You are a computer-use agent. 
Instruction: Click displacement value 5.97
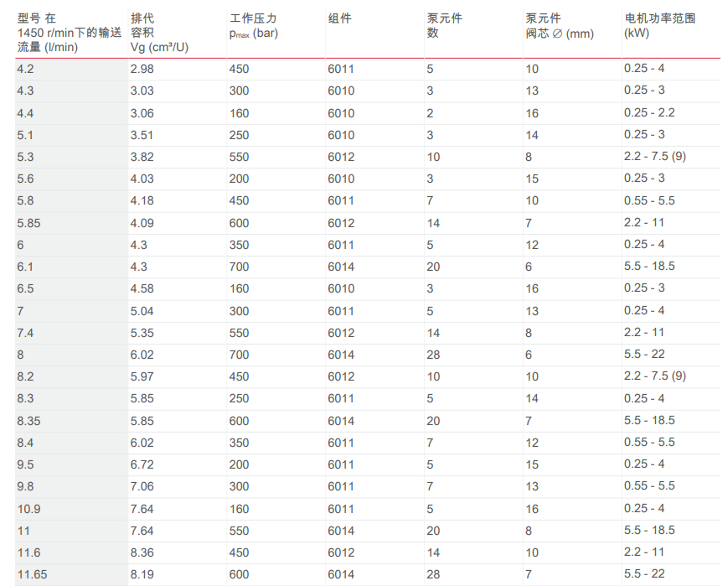[142, 377]
